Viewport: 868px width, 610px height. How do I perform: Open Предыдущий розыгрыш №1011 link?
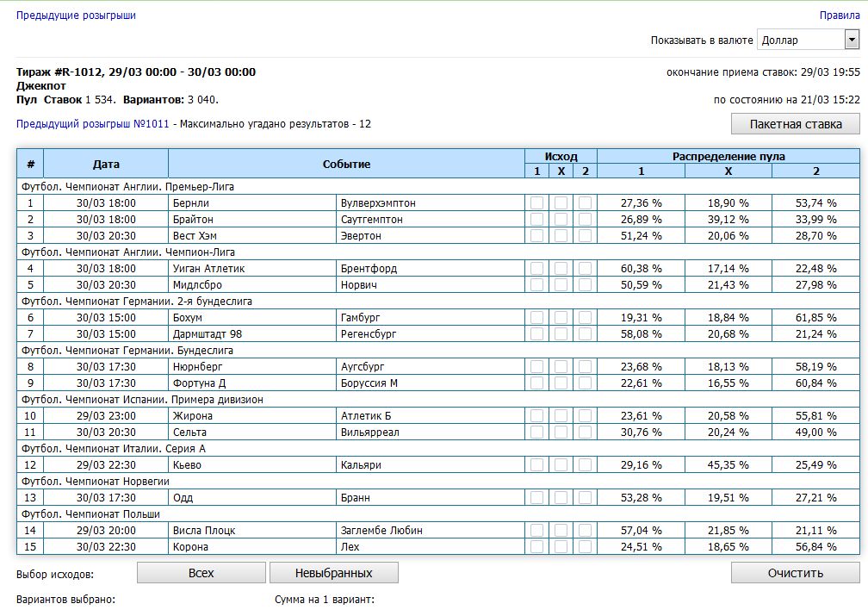(x=93, y=124)
